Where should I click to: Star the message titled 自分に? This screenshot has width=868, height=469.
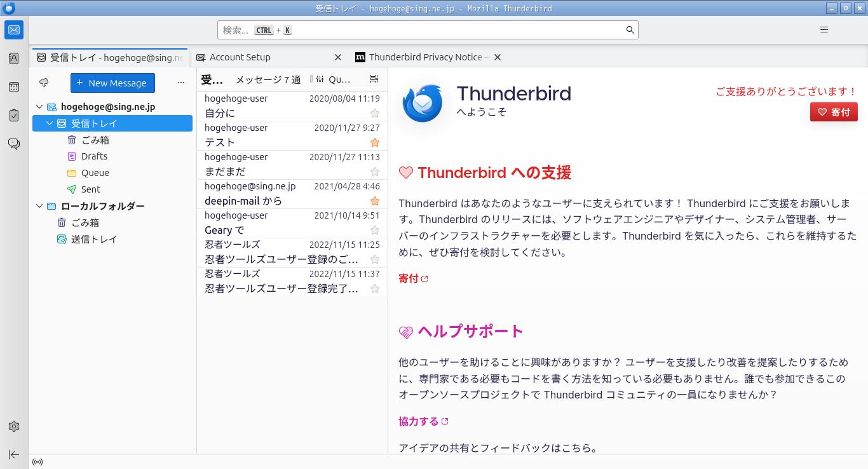[x=375, y=113]
